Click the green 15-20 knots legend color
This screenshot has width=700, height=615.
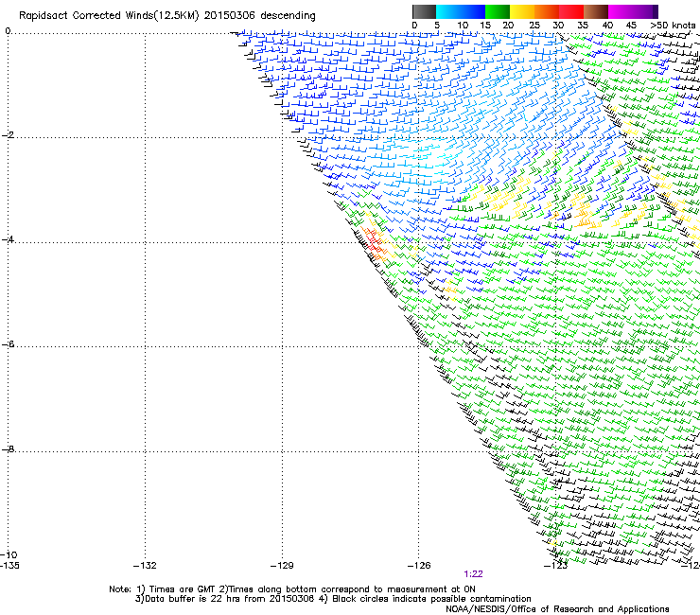(498, 11)
